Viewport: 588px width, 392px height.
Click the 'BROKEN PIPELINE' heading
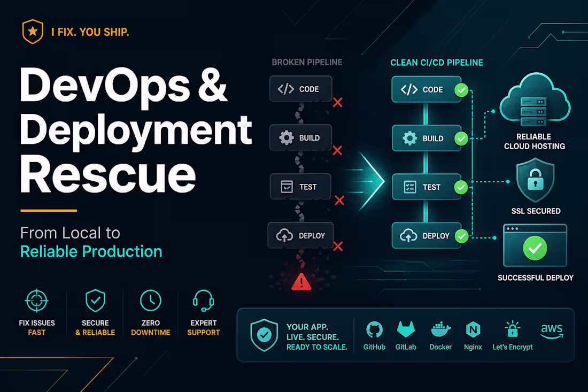[x=307, y=62]
